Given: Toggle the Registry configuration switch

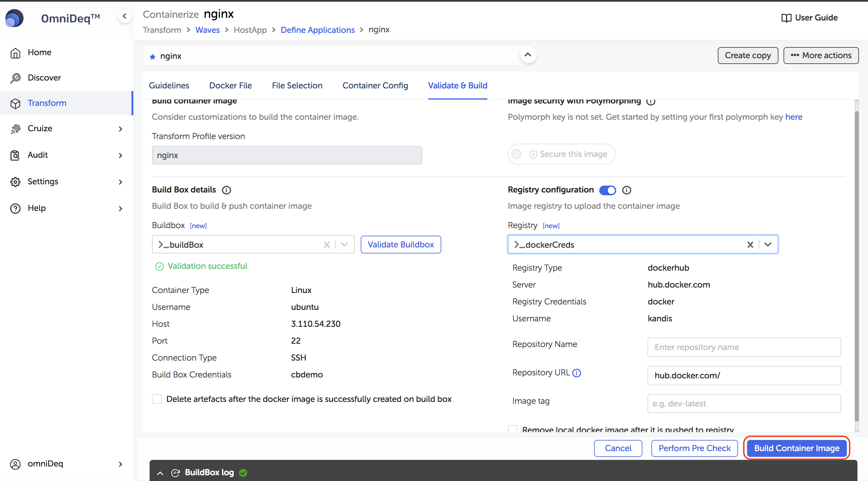Looking at the screenshot, I should pyautogui.click(x=607, y=190).
